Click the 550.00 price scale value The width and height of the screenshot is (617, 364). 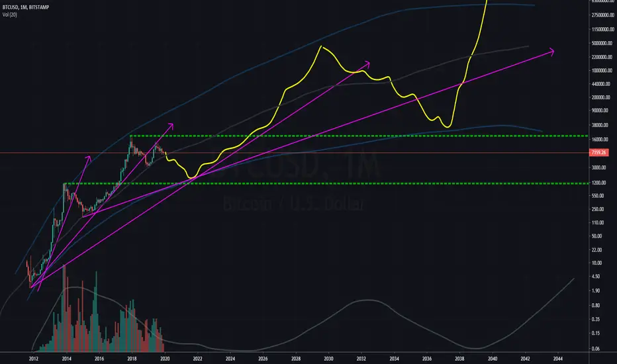[598, 196]
